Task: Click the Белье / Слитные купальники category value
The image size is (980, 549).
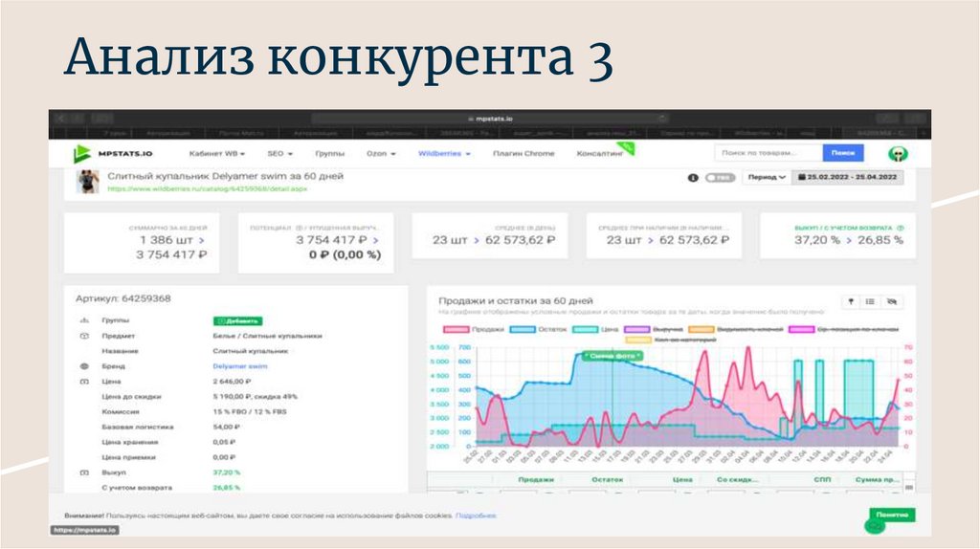Action: [x=268, y=336]
